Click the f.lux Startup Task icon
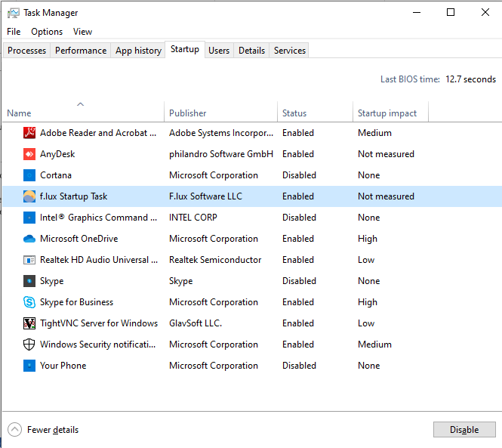Viewport: 502px width, 448px height. (29, 196)
